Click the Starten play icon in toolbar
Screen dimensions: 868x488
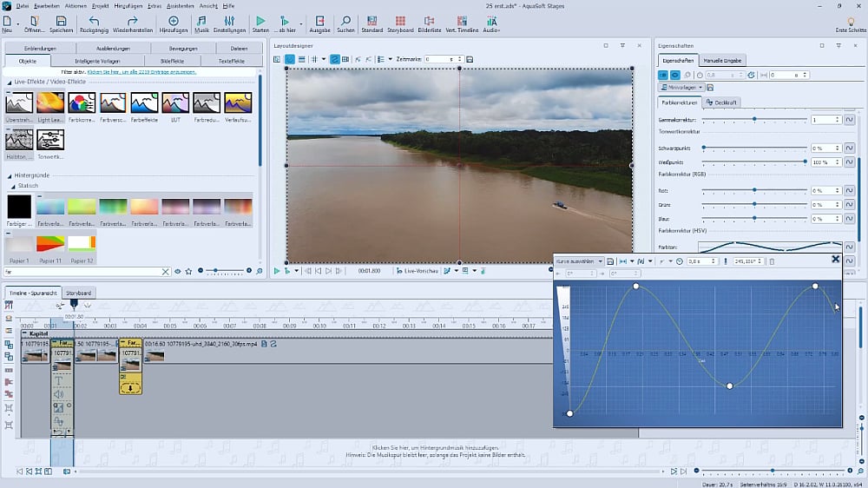click(260, 21)
